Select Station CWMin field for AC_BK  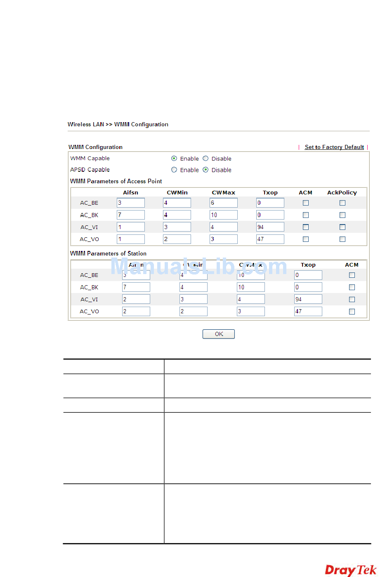pos(194,287)
